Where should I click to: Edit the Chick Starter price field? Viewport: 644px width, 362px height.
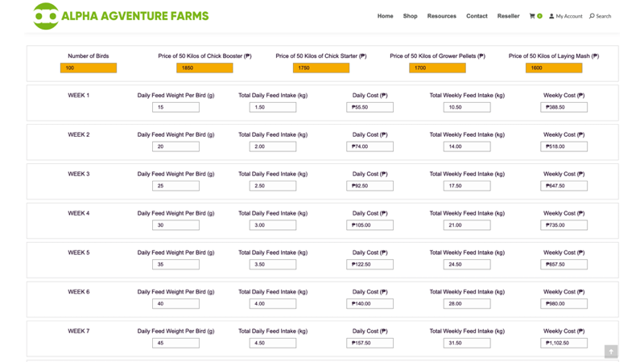tap(320, 68)
